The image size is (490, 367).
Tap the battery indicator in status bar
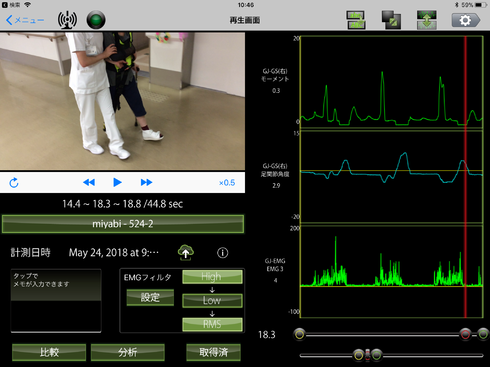[x=480, y=5]
